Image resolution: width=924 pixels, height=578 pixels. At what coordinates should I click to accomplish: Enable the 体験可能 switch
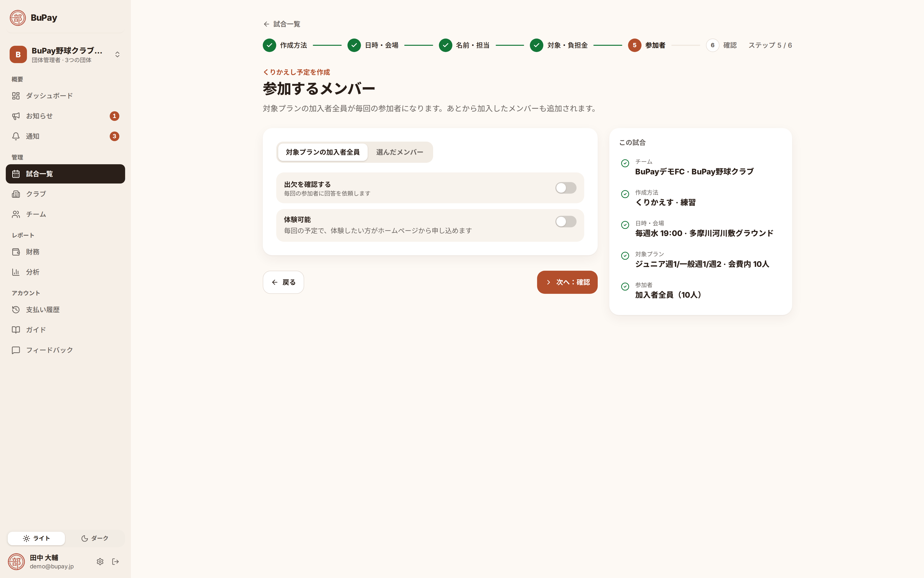coord(565,221)
